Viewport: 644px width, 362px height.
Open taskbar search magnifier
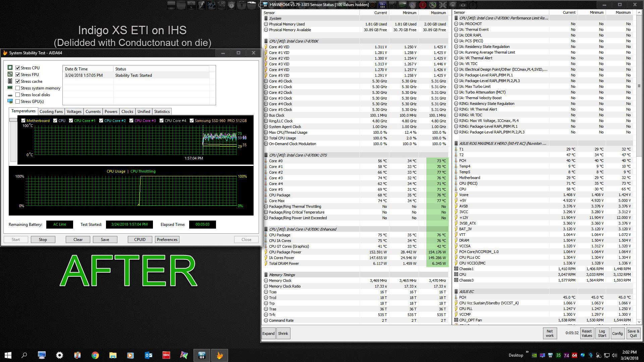(24, 355)
